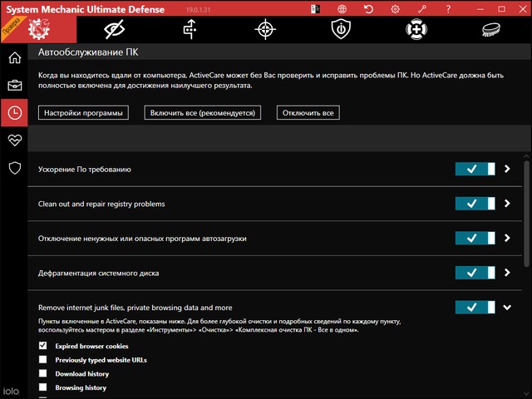Open the Home page in sidebar
This screenshot has width=532, height=399.
14,58
